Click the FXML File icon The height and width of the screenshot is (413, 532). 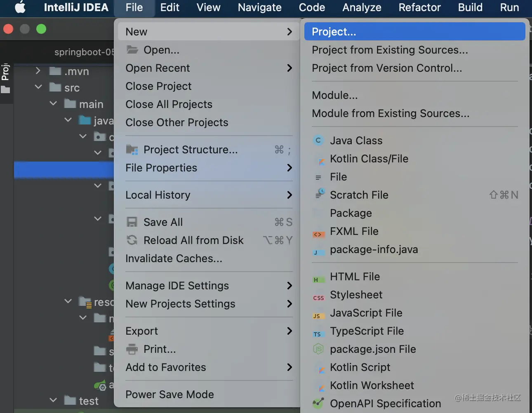click(318, 234)
